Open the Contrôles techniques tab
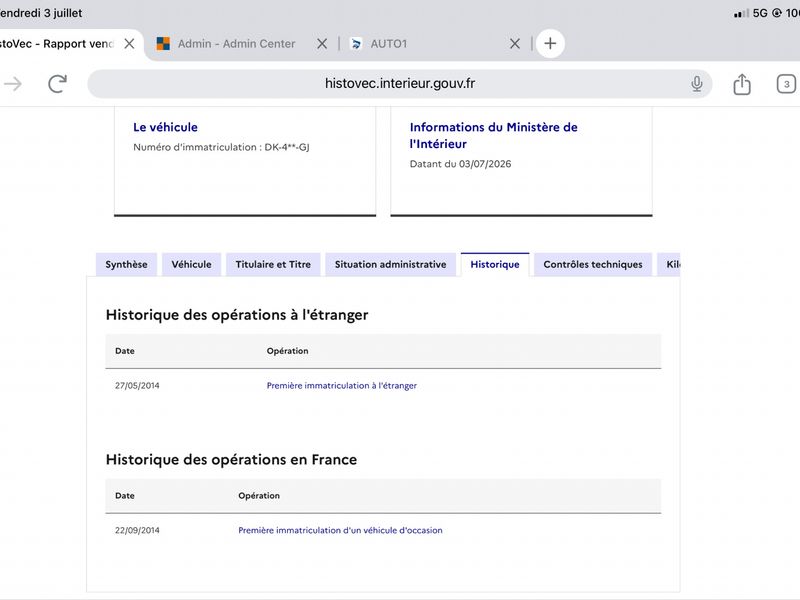800x600 pixels. 593,264
